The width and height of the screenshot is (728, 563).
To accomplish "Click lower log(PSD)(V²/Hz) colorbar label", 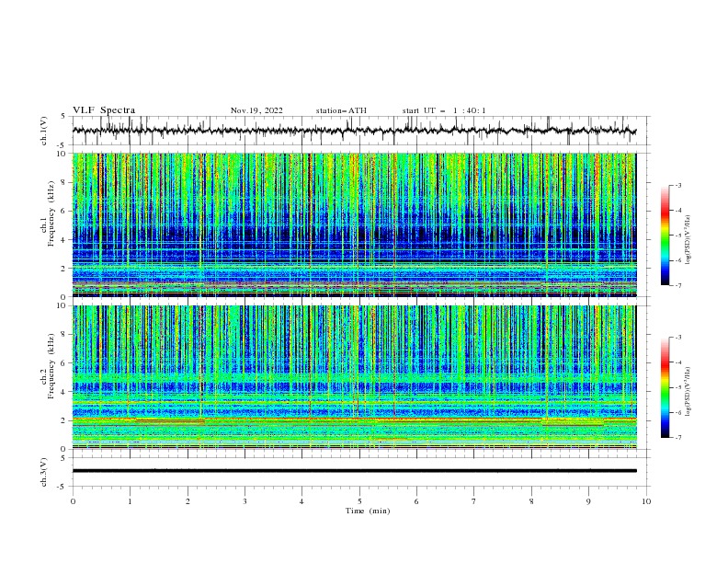I will (x=688, y=391).
